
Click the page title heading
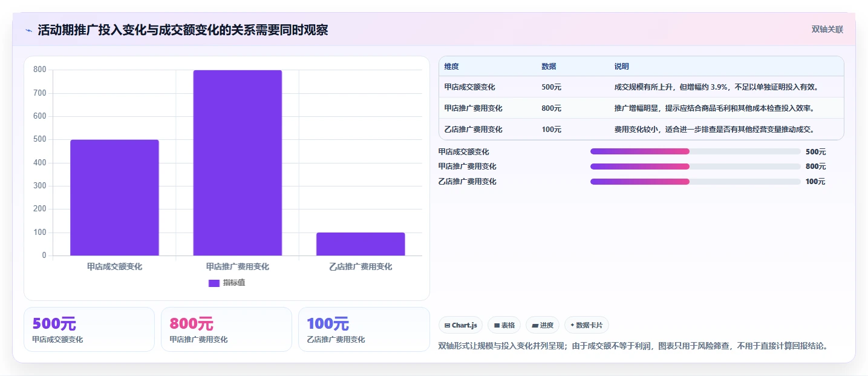coord(183,30)
